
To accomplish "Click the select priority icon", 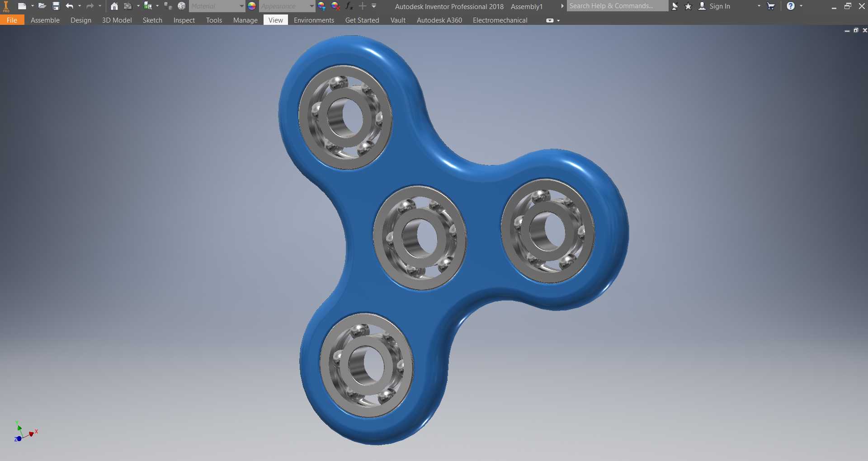I will [147, 6].
